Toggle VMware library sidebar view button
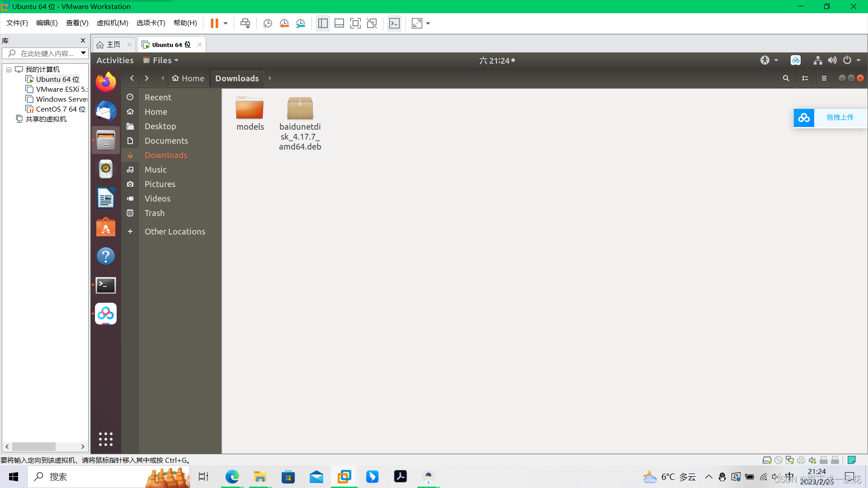This screenshot has height=488, width=868. click(x=323, y=23)
